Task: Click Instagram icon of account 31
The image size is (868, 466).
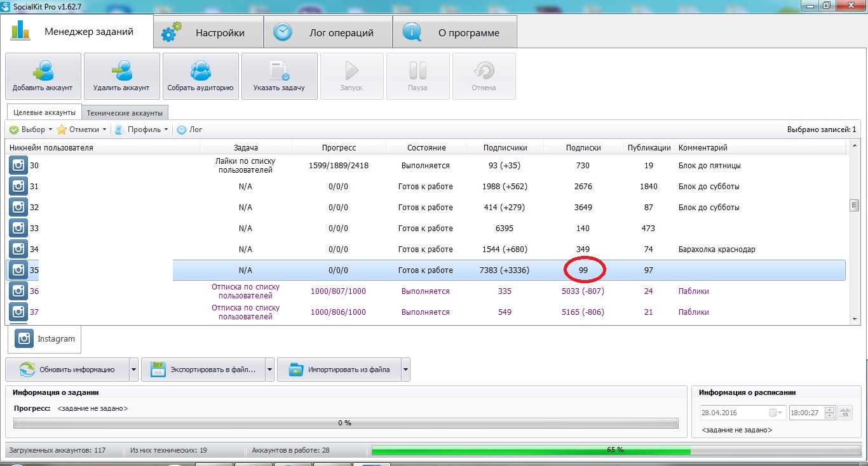Action: 18,186
